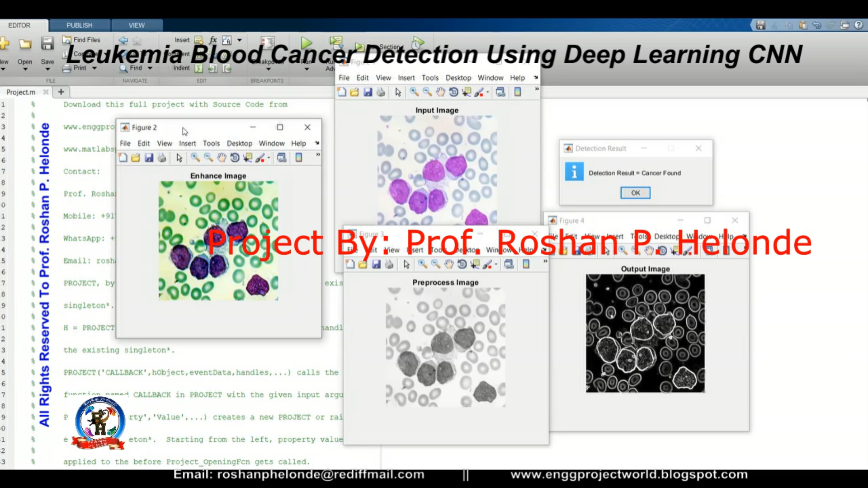This screenshot has height=488, width=868.
Task: Save the script with the Save floppy icon
Action: click(x=47, y=43)
